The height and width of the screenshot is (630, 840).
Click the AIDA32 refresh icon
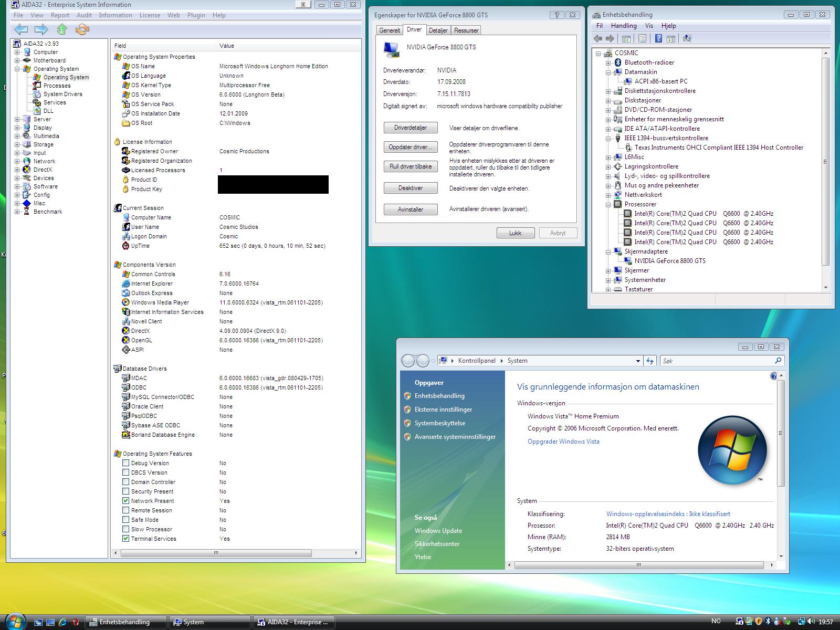click(x=82, y=29)
